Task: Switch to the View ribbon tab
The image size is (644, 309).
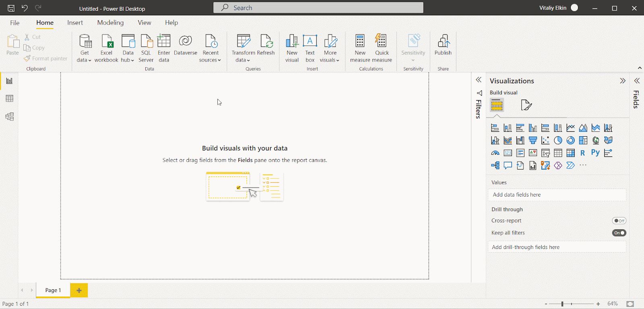Action: coord(144,23)
